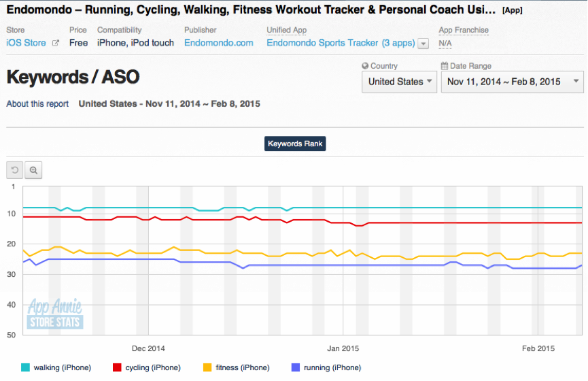Expand the Unified App dropdown arrow
The image size is (588, 381).
pyautogui.click(x=423, y=44)
